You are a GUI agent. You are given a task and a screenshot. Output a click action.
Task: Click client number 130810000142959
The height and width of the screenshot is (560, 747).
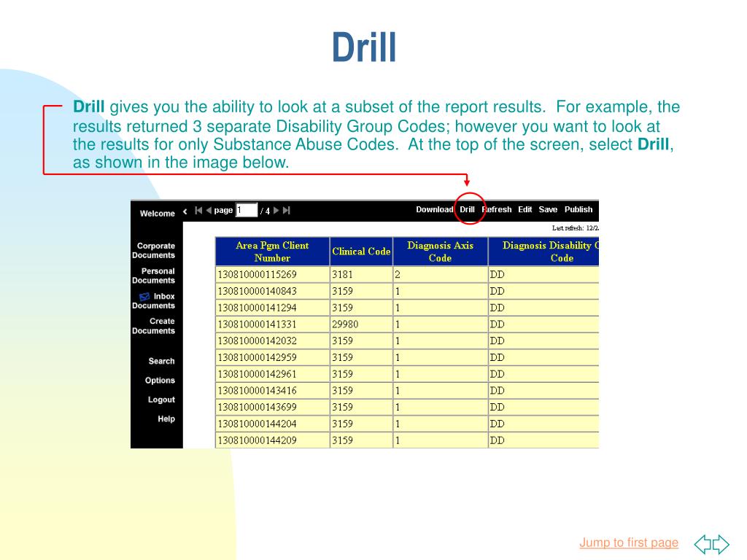tap(258, 357)
